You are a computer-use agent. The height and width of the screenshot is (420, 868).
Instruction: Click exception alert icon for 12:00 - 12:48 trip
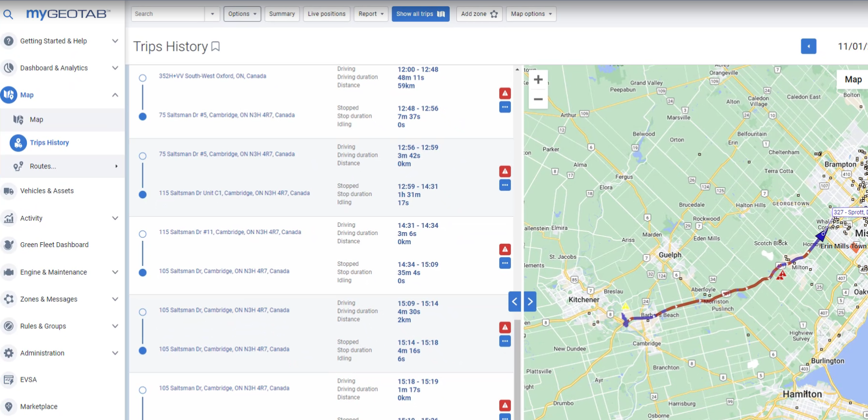505,93
